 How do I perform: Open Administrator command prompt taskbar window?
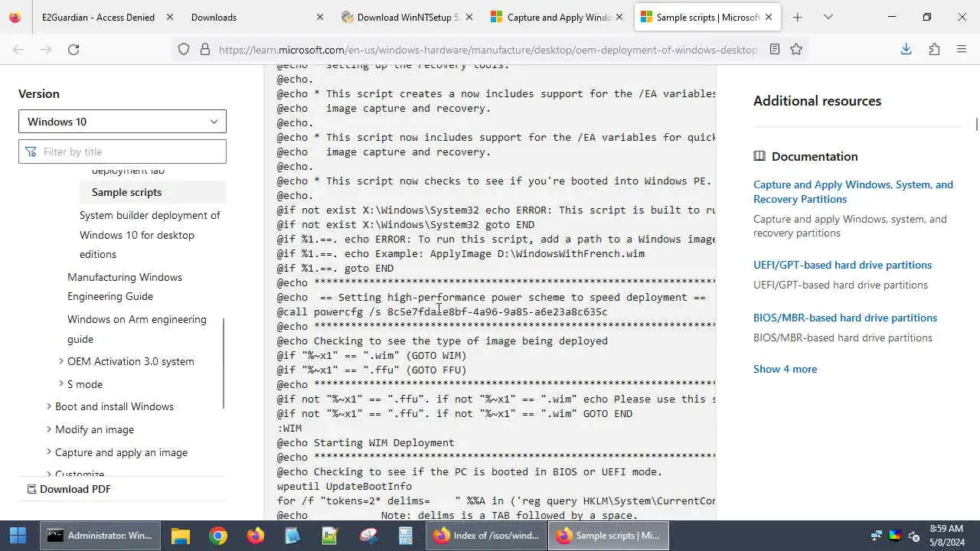(100, 536)
